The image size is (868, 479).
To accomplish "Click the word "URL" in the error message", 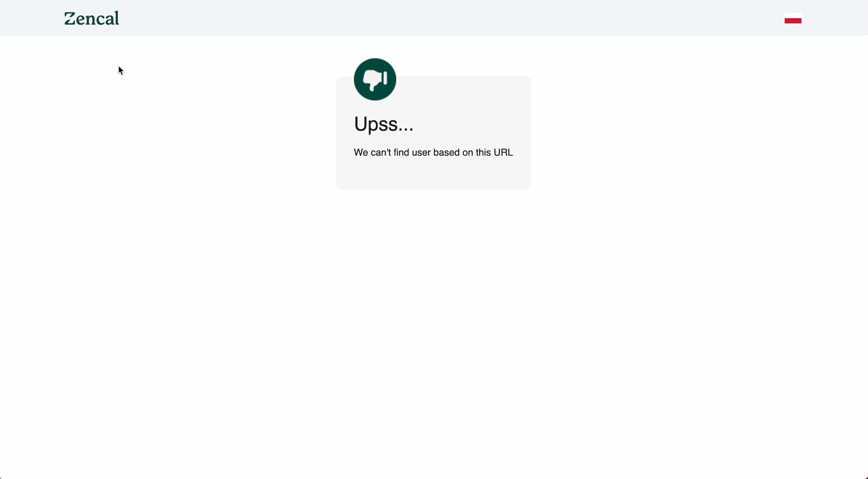I will point(503,152).
